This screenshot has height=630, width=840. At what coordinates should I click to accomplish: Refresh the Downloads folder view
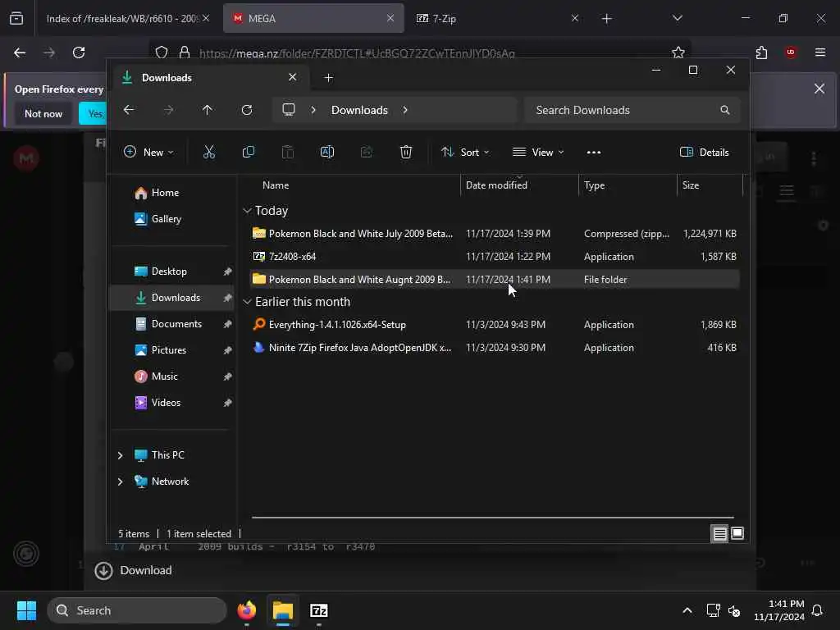pos(247,110)
